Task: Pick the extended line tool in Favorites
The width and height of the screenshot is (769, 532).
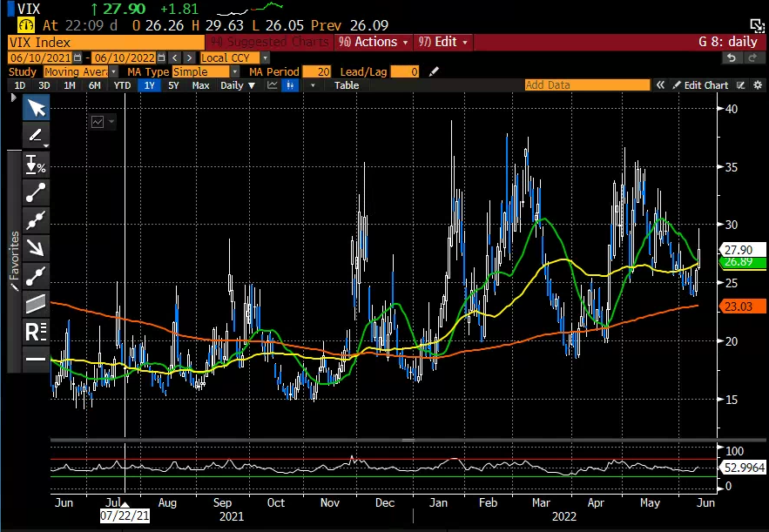Action: [x=36, y=220]
